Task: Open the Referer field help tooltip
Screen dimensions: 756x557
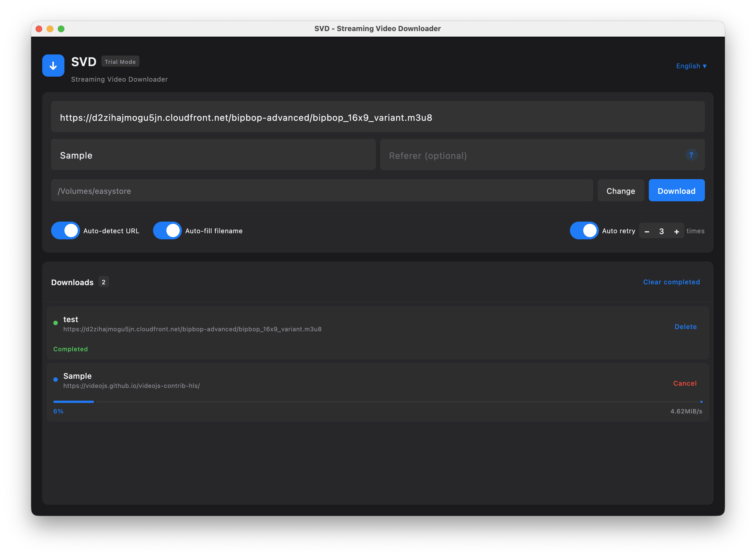Action: (692, 155)
